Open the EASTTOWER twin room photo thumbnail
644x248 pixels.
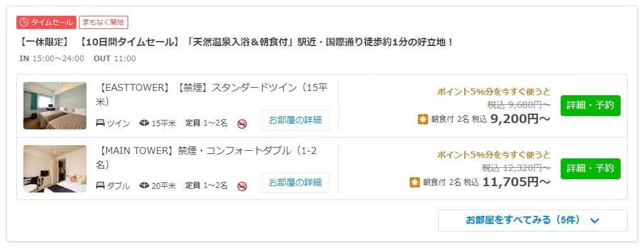coord(55,105)
